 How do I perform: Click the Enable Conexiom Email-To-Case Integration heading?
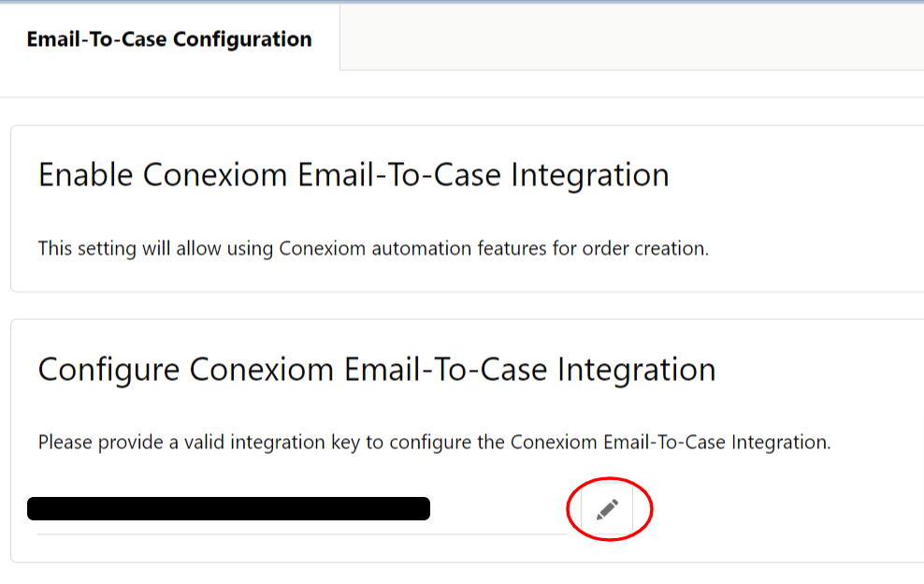[354, 175]
